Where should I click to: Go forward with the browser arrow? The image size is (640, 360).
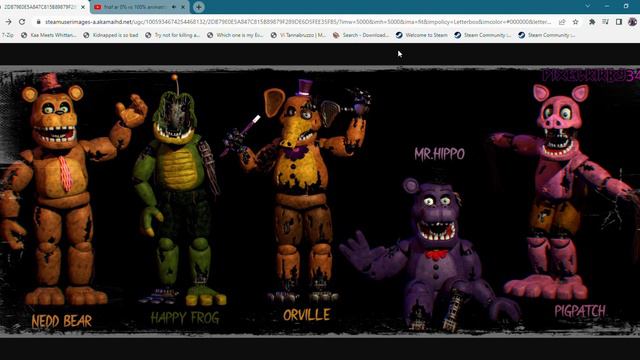click(8, 22)
